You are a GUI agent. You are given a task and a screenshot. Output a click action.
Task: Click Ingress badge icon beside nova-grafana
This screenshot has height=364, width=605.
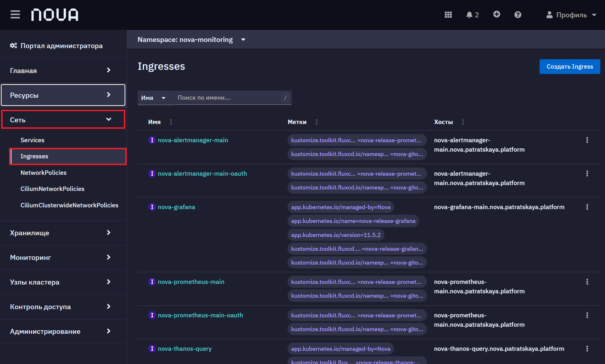pyautogui.click(x=152, y=207)
